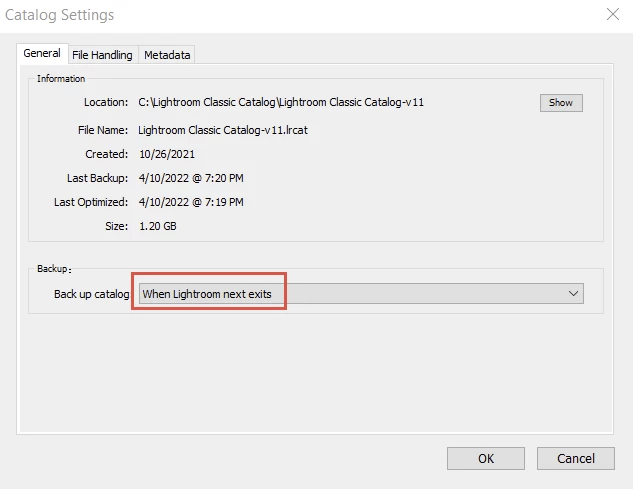Click the Location: label

[x=106, y=102]
